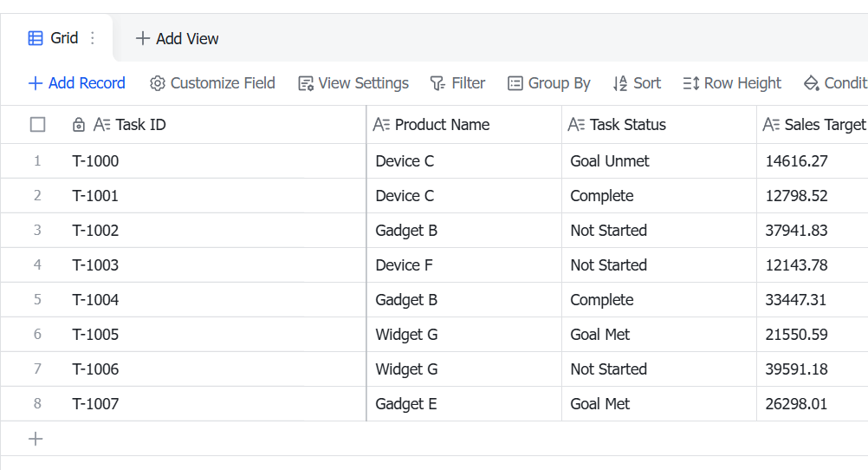Tick the select-all checkbox in header
This screenshot has height=470, width=868.
(x=37, y=125)
